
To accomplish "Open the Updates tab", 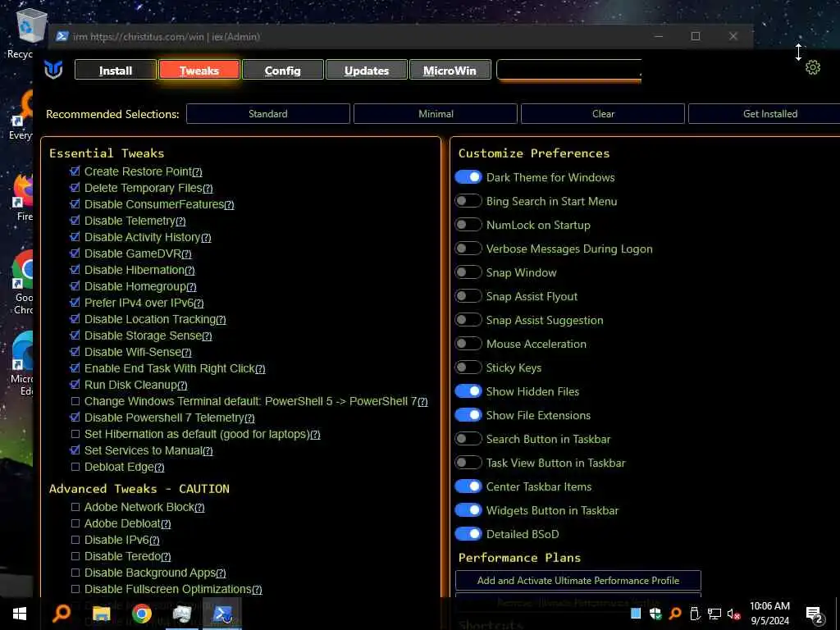I will pyautogui.click(x=367, y=71).
